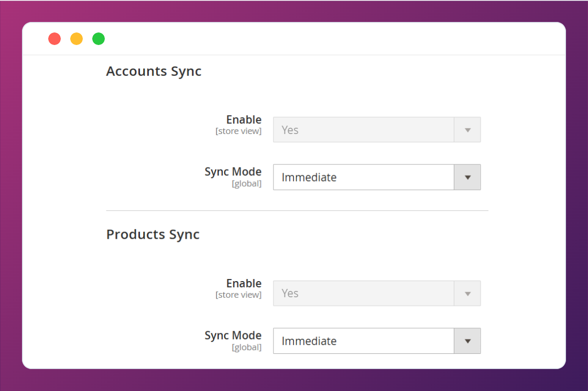Open the Products Sync Mode dropdown

pyautogui.click(x=377, y=341)
